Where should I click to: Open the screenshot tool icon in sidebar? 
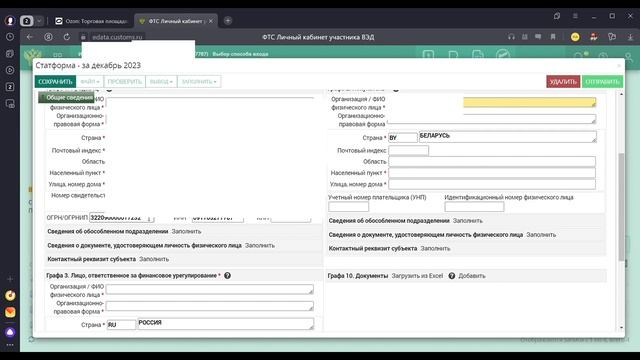coord(10,104)
